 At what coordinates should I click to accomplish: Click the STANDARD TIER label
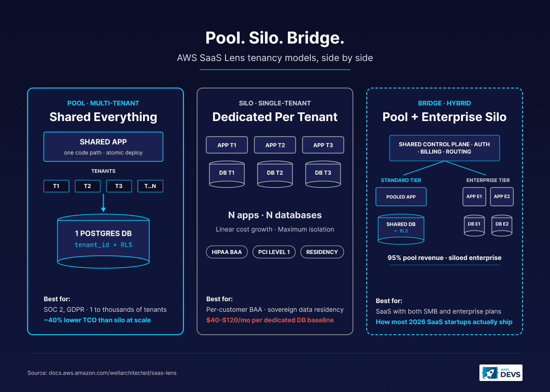pyautogui.click(x=401, y=180)
